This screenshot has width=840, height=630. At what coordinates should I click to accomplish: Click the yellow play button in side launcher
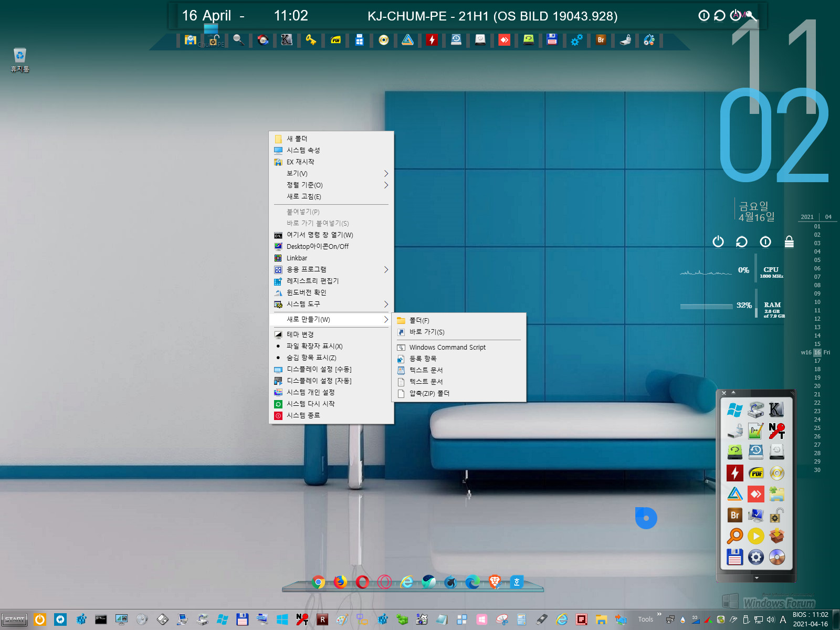point(755,536)
